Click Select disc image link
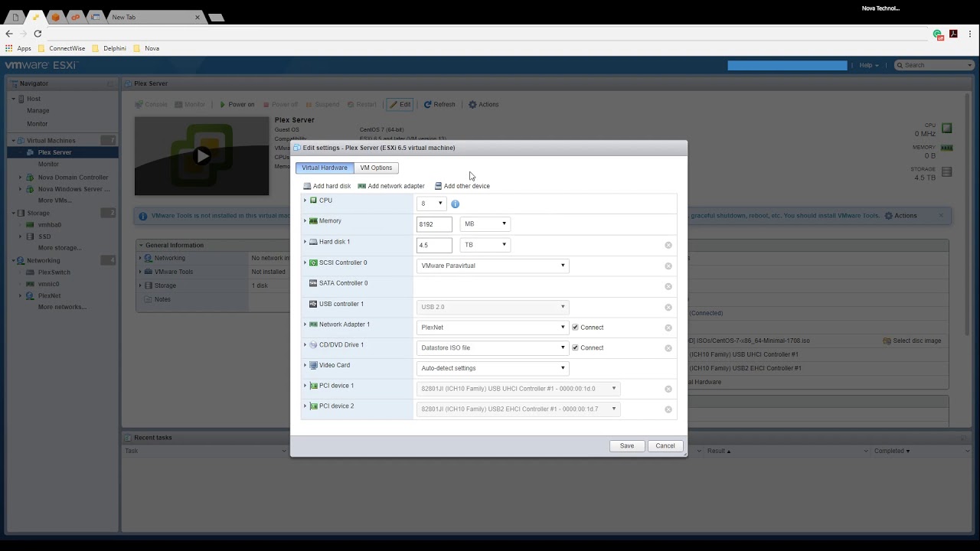The image size is (980, 551). pyautogui.click(x=912, y=341)
